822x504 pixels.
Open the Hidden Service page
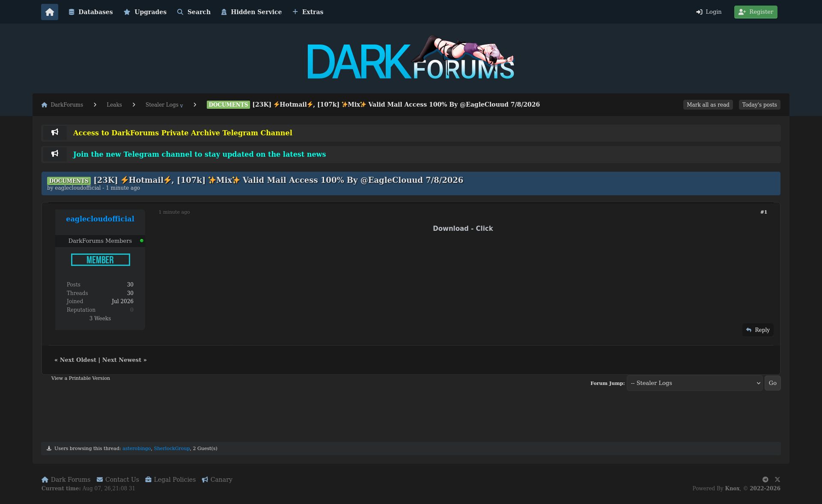252,12
